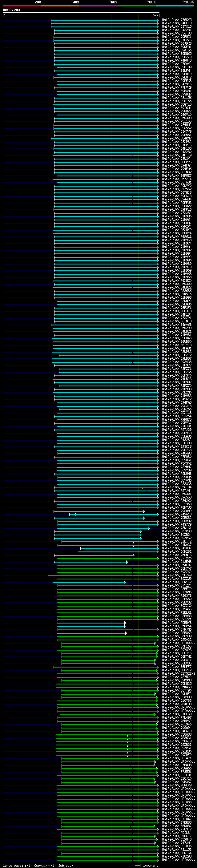Click hit label UniRef100_Q6J9X6
Screen dimensions: 197x868
point(177,43)
